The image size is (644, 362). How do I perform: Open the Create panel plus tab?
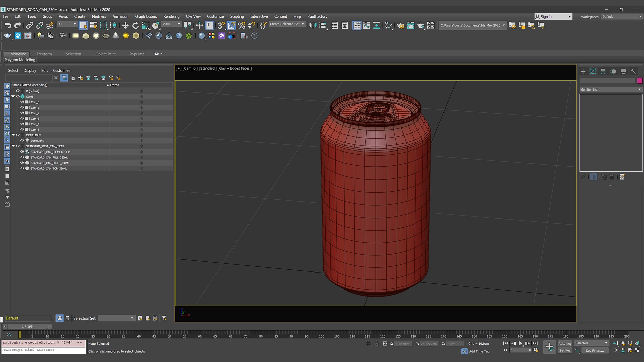(583, 71)
